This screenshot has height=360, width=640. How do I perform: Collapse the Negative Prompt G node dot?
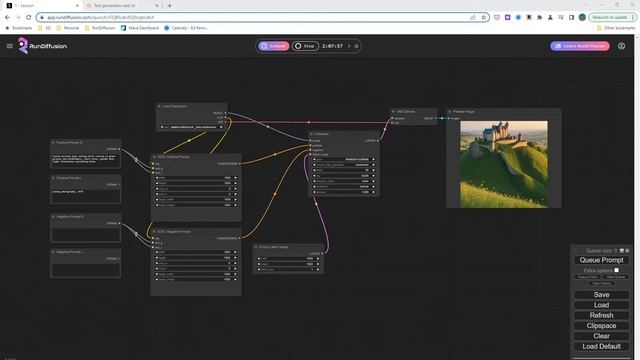point(53,216)
